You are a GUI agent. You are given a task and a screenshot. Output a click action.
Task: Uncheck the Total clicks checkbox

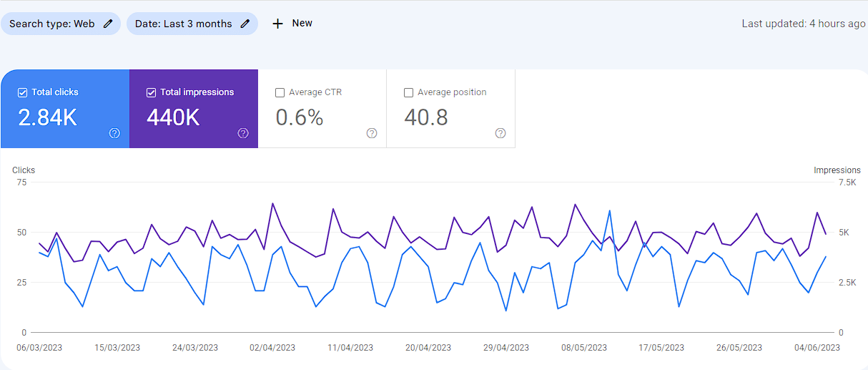pos(22,92)
